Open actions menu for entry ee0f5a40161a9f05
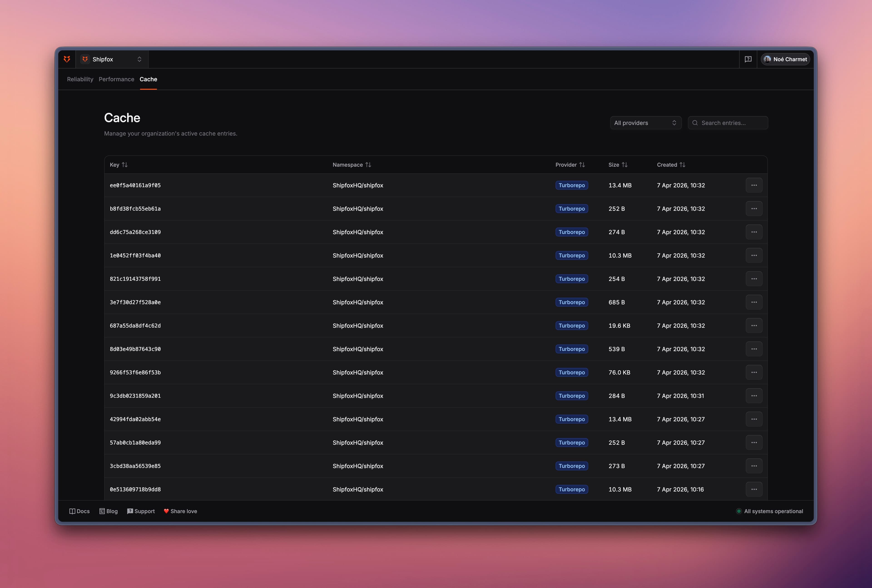The width and height of the screenshot is (872, 588). (x=754, y=185)
